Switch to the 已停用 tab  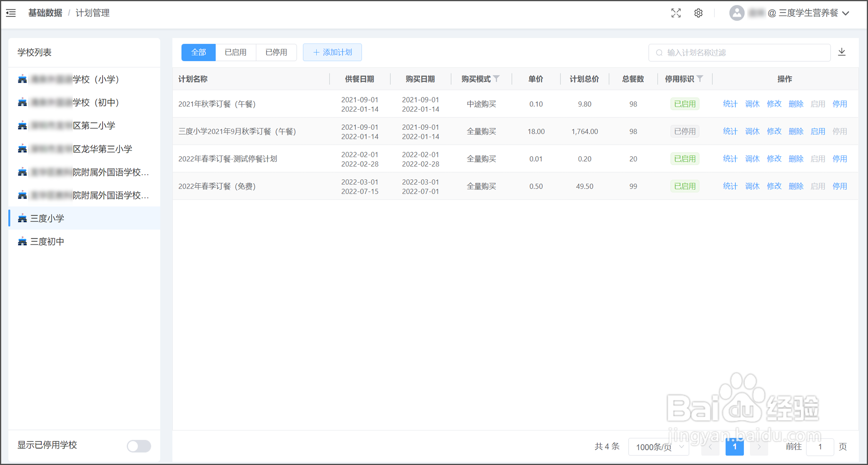(x=276, y=52)
